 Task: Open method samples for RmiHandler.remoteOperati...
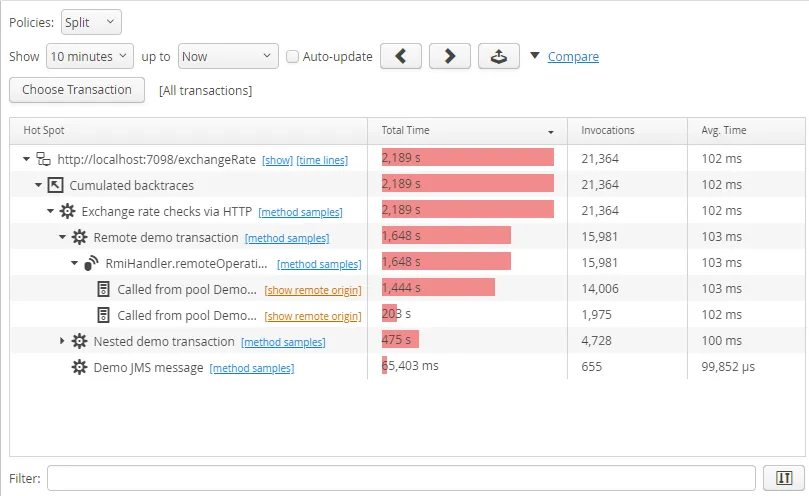pos(319,264)
